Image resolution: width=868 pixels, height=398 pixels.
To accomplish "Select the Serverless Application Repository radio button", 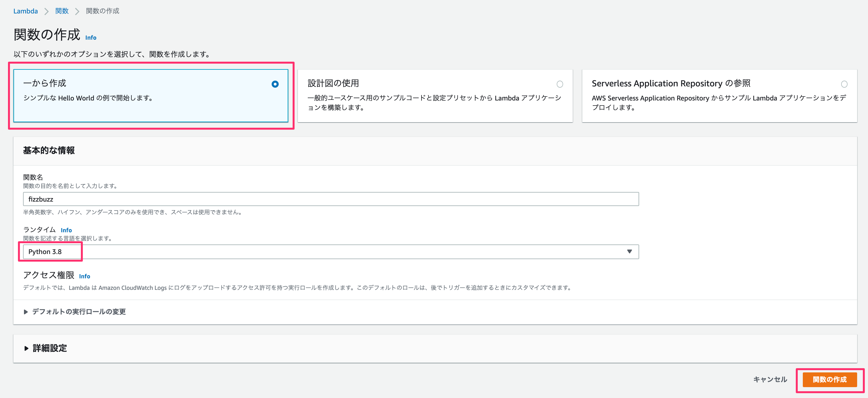I will tap(844, 84).
